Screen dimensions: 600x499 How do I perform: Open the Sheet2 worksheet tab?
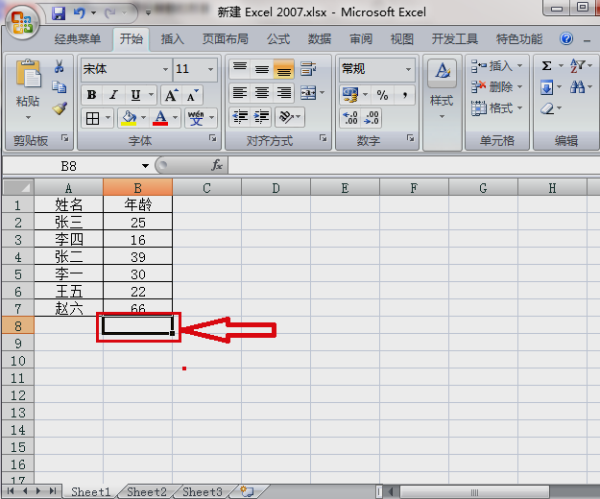(x=146, y=491)
